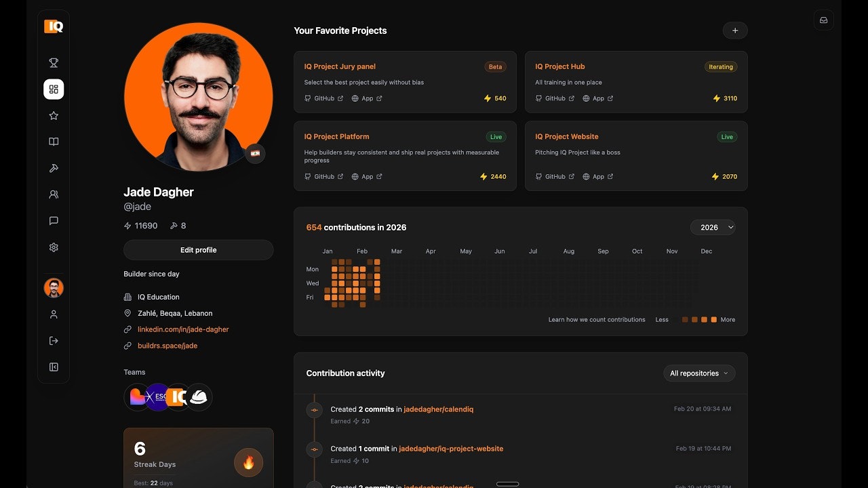The width and height of the screenshot is (868, 488).
Task: Add a new favorite project with plus button
Action: 735,30
